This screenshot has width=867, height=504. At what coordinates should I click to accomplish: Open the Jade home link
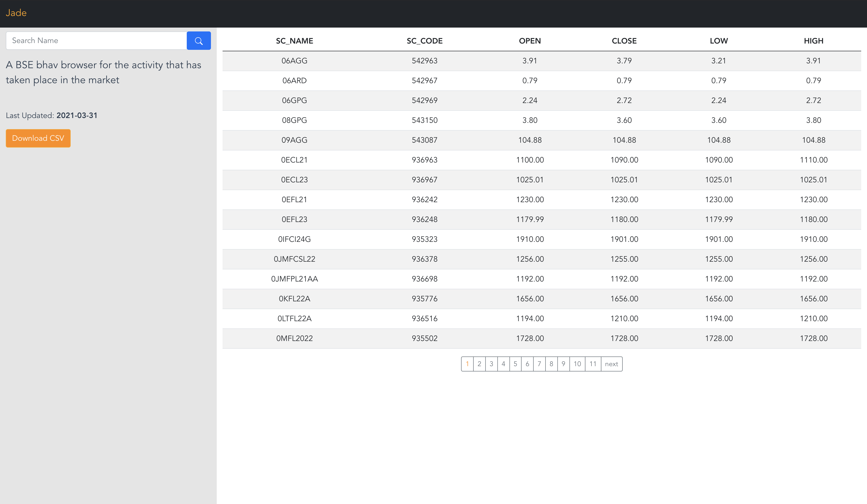point(16,13)
